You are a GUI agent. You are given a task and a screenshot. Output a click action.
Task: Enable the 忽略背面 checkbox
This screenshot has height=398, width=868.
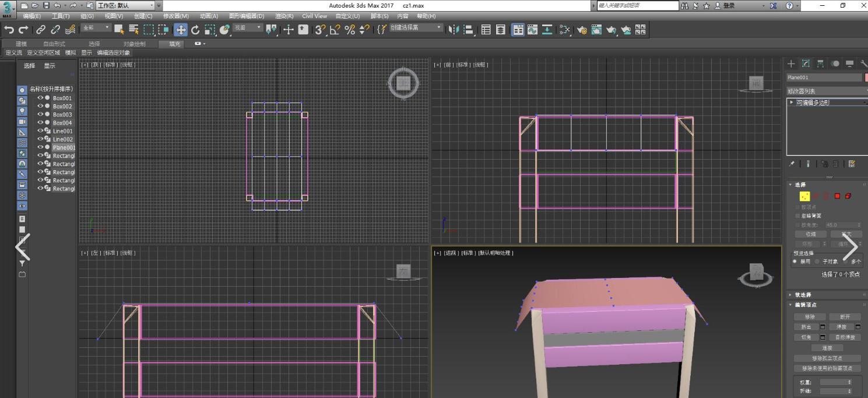point(797,215)
